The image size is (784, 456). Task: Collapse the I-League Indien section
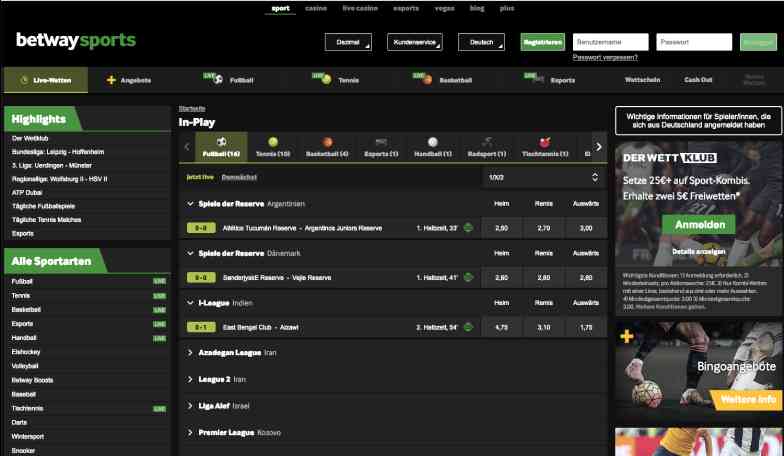[x=190, y=303]
